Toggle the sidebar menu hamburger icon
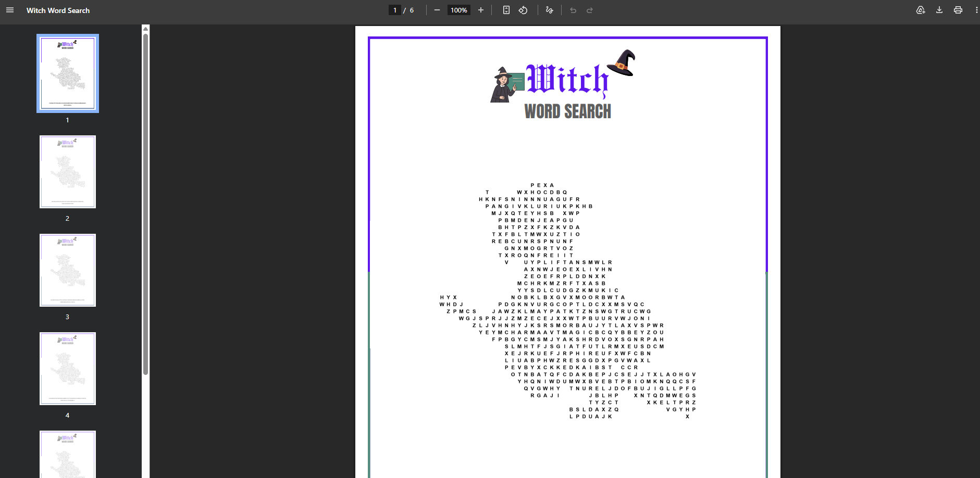The width and height of the screenshot is (980, 478). tap(10, 10)
